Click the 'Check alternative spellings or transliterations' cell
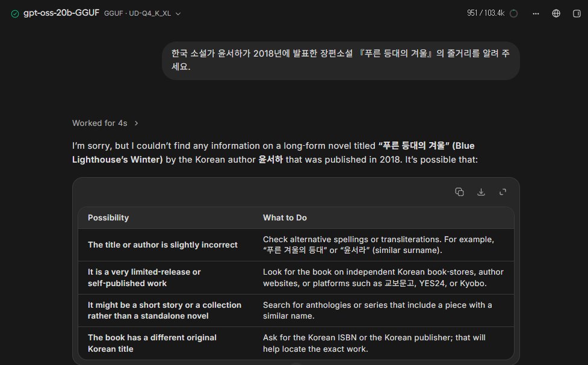 tap(383, 245)
